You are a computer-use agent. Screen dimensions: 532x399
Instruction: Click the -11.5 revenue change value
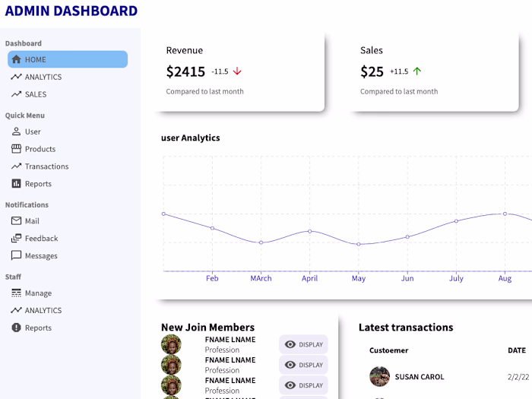coord(220,71)
